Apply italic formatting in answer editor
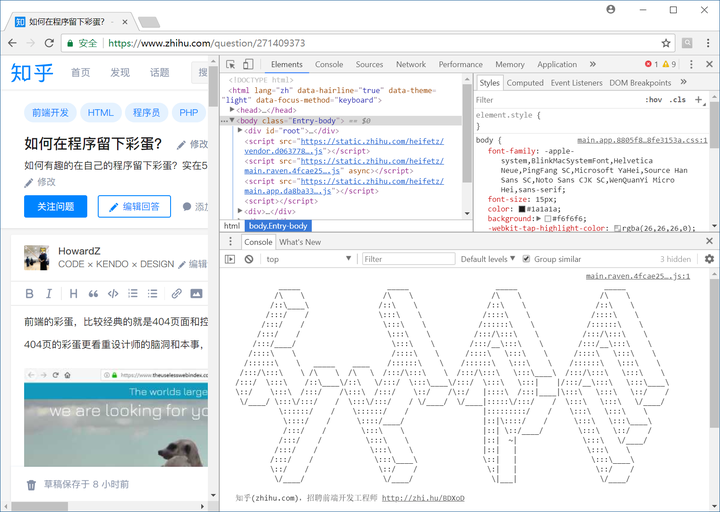The height and width of the screenshot is (512, 720). click(49, 293)
